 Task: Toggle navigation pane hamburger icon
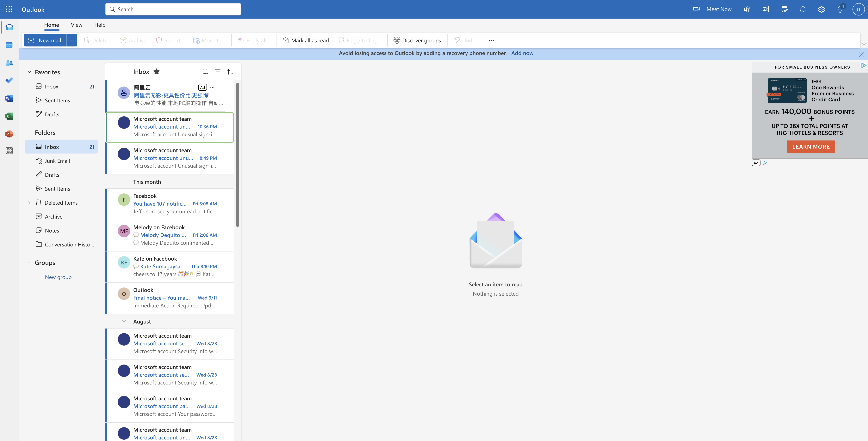pos(31,25)
